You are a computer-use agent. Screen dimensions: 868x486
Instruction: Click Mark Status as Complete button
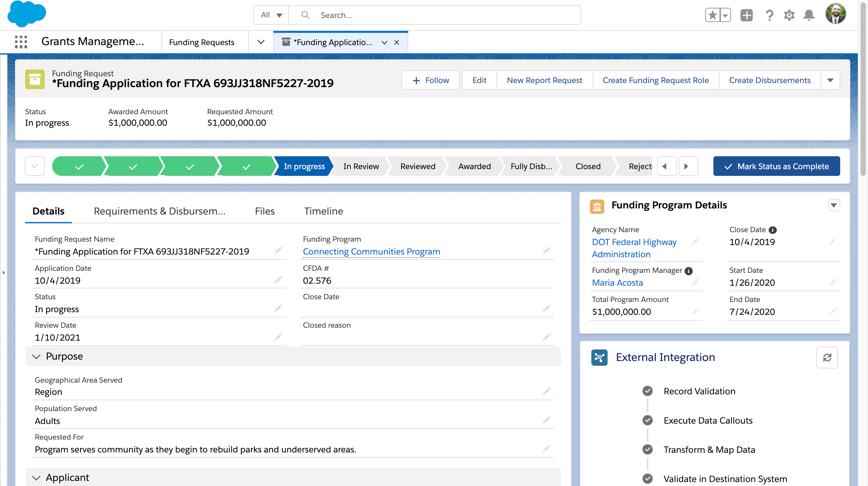(x=776, y=166)
